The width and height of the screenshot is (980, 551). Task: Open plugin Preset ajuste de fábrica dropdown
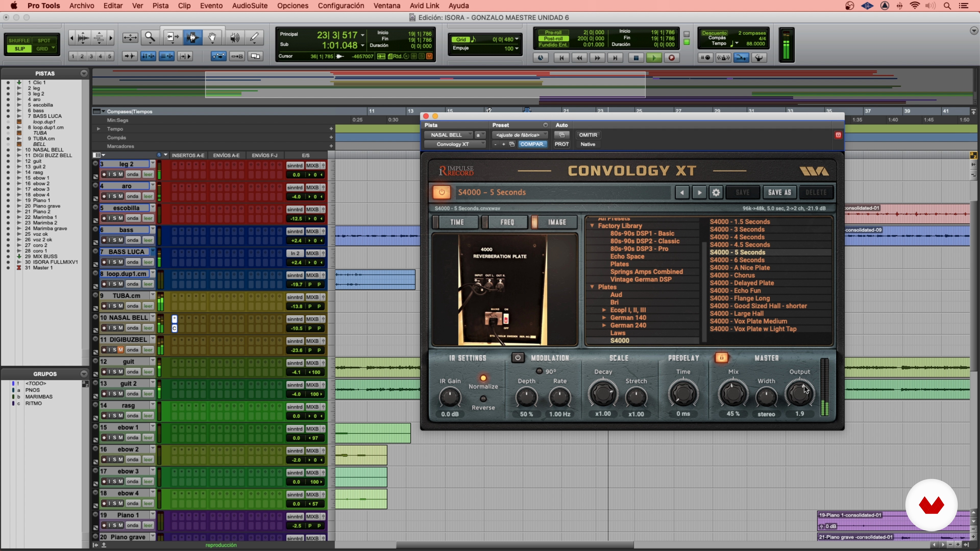[x=520, y=135]
